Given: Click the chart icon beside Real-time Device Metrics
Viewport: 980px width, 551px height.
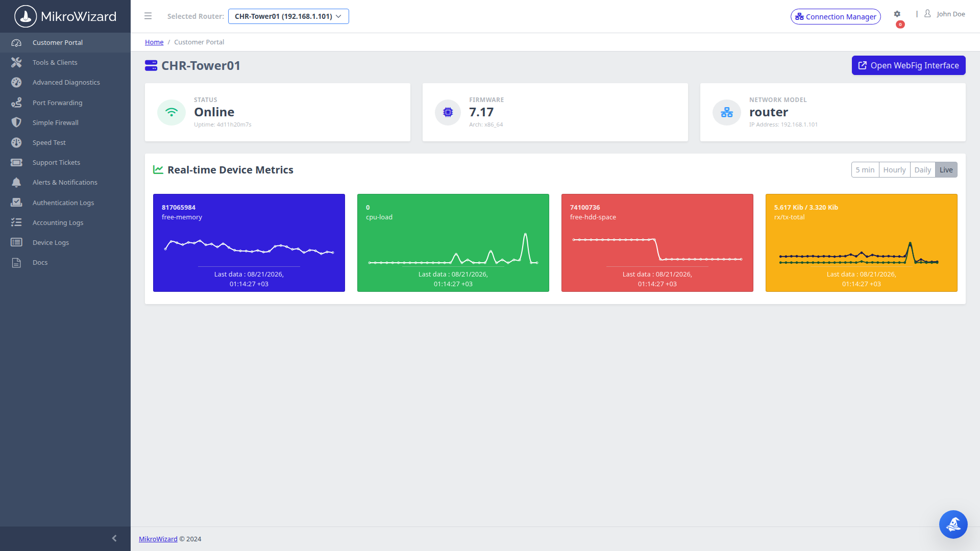Looking at the screenshot, I should [x=158, y=169].
